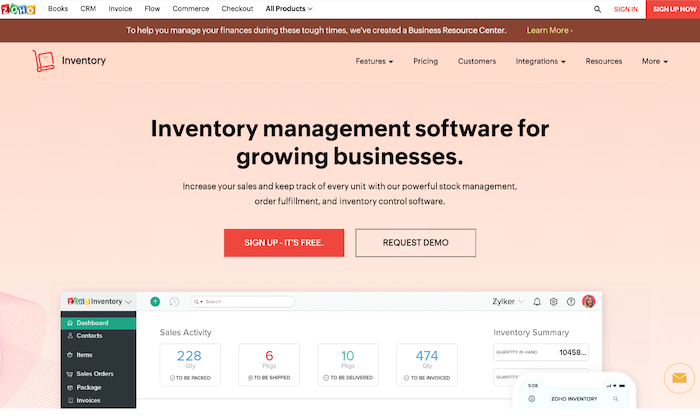Go to Checkout product link
700x420 pixels.
237,8
